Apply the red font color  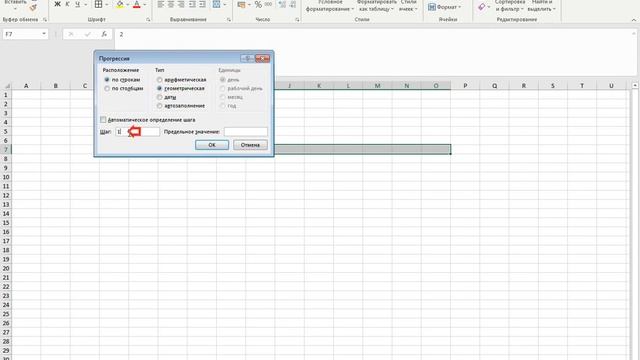137,4
